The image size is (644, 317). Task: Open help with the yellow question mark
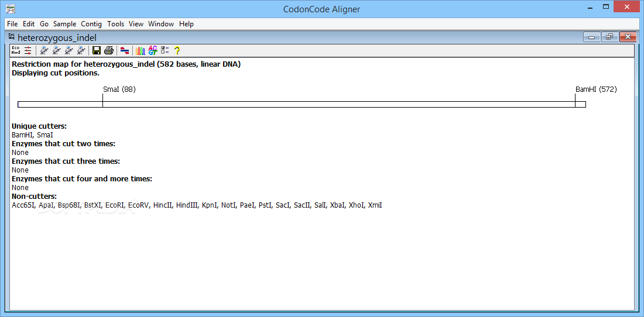177,50
